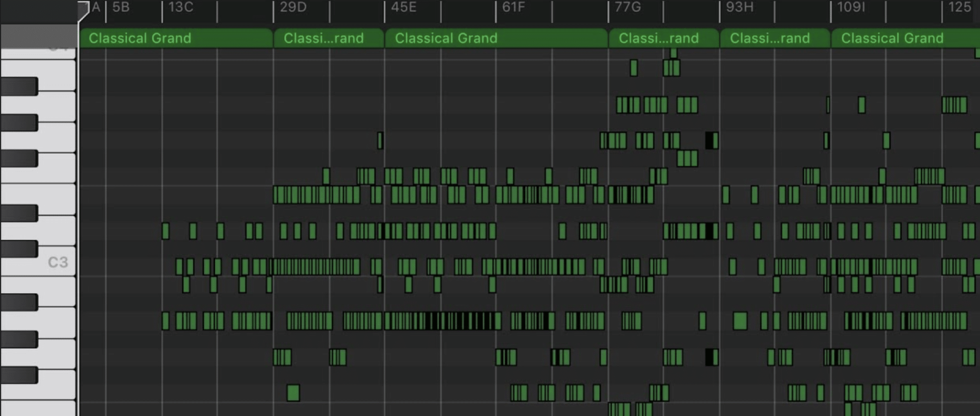Screen dimensions: 980x416
Task: Click bar number 125 in ruler
Action: (960, 7)
